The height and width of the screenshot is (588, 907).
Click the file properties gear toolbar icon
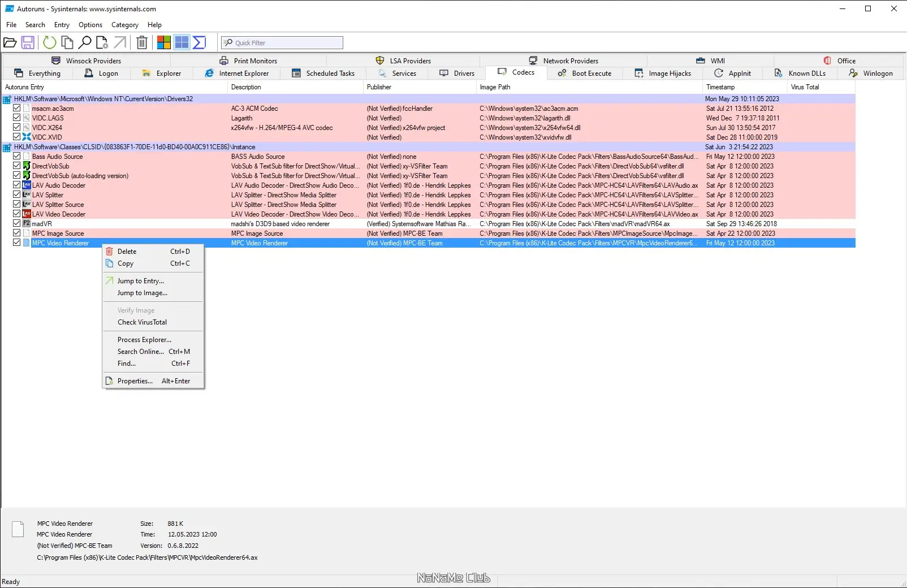[102, 42]
